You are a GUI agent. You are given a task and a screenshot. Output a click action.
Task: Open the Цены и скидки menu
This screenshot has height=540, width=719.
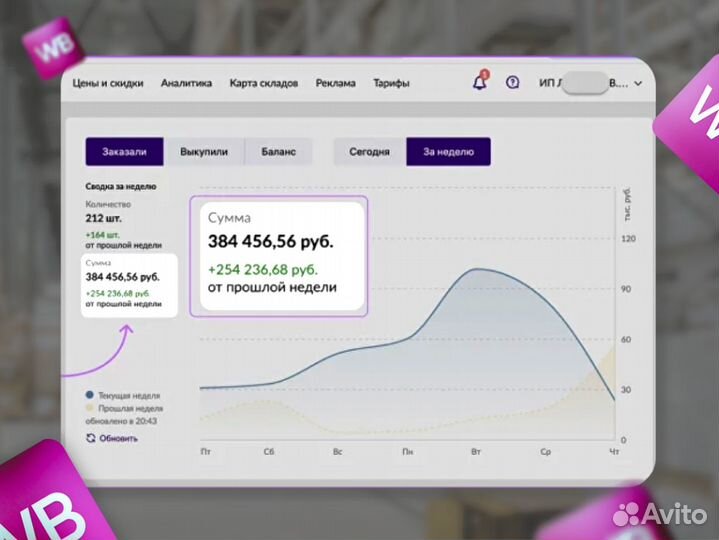[x=108, y=83]
